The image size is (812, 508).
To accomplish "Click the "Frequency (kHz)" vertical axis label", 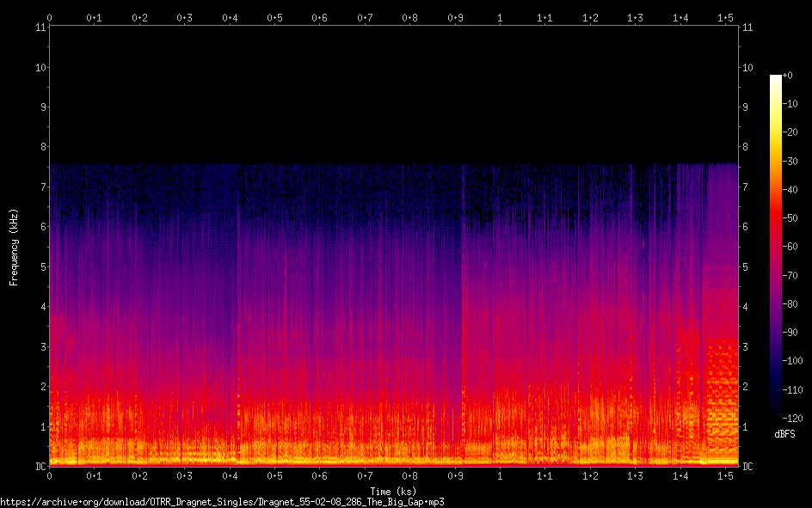I will pos(14,247).
